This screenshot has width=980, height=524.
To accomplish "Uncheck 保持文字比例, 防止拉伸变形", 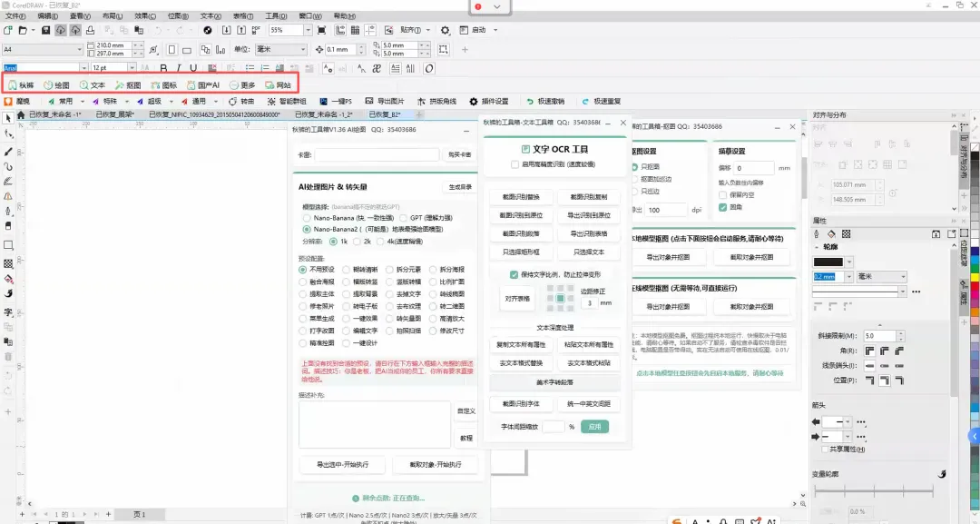I will [x=514, y=274].
